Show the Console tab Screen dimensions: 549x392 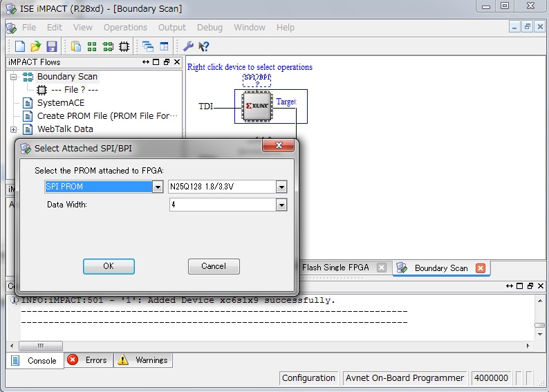click(35, 360)
